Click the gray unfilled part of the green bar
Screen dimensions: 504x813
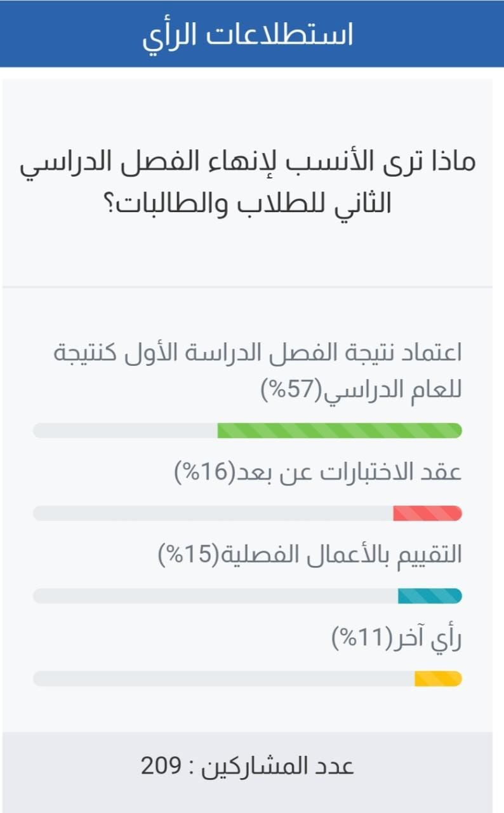[x=125, y=431]
